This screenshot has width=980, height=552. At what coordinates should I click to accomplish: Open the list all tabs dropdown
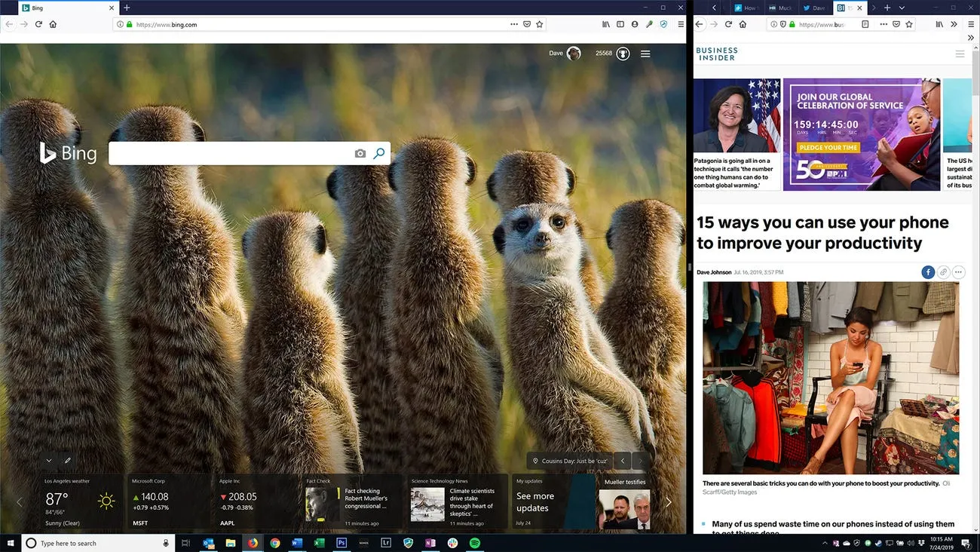(902, 8)
